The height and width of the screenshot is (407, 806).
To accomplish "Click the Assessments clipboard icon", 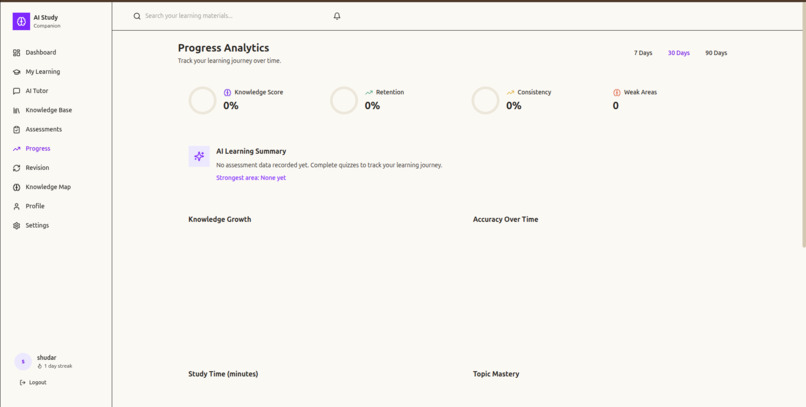I will 16,130.
